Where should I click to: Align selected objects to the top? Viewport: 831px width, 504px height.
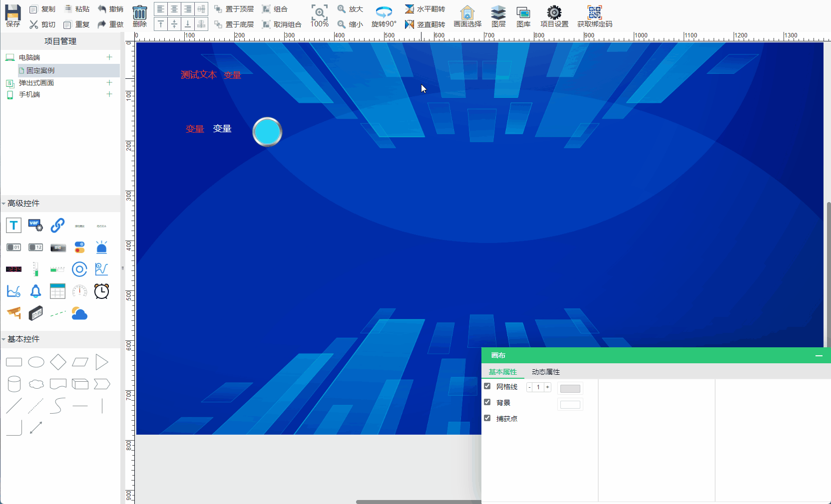tap(161, 24)
